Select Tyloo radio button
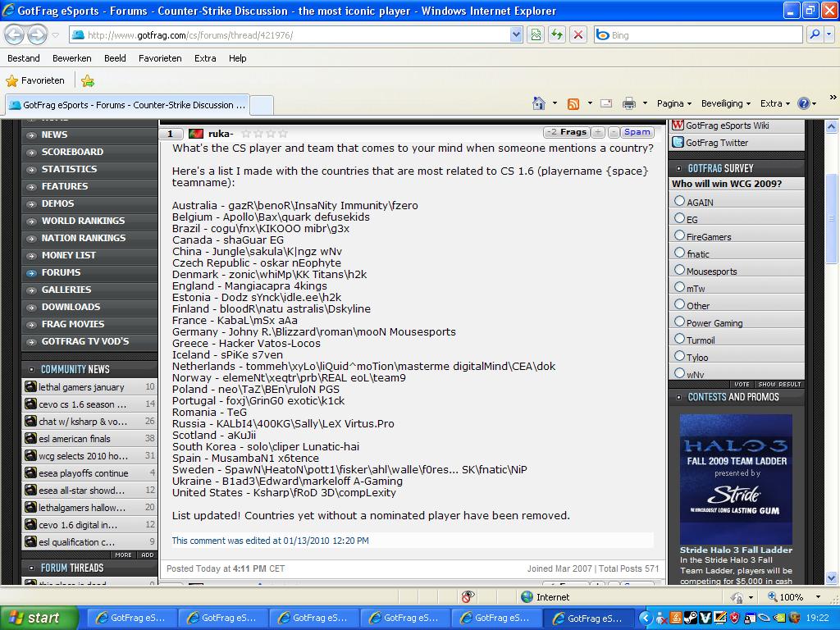Screen dimensions: 840x630 click(680, 356)
